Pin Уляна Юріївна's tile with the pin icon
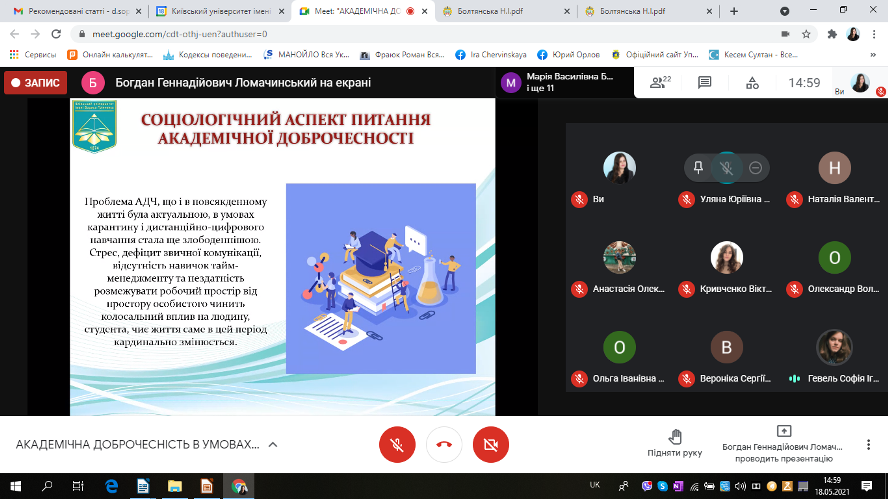Screen dimensions: 888x499 [698, 168]
